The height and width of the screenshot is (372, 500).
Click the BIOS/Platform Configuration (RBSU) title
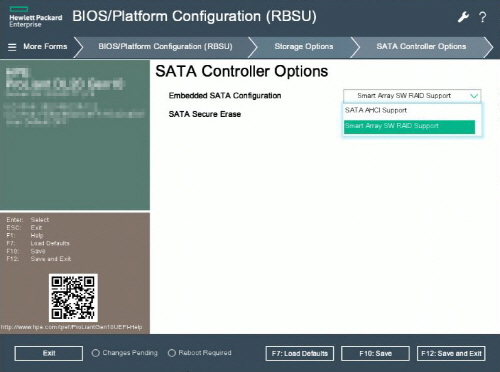click(194, 16)
